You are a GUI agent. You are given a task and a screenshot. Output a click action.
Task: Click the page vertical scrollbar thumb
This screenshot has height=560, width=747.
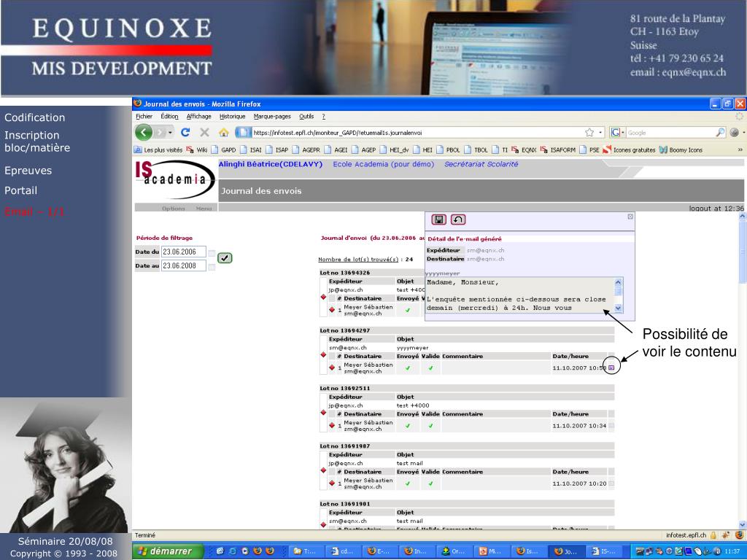[742, 252]
